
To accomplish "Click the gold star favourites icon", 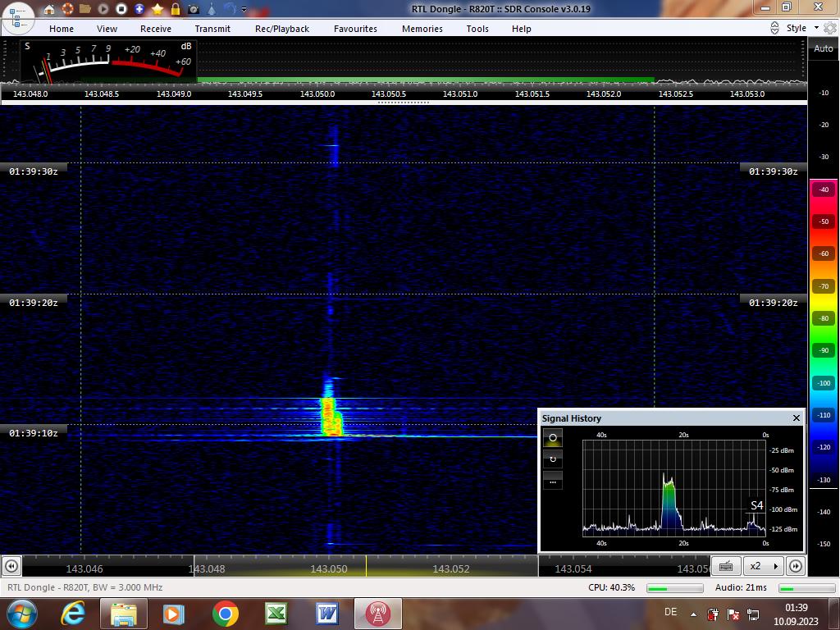I will click(x=157, y=9).
